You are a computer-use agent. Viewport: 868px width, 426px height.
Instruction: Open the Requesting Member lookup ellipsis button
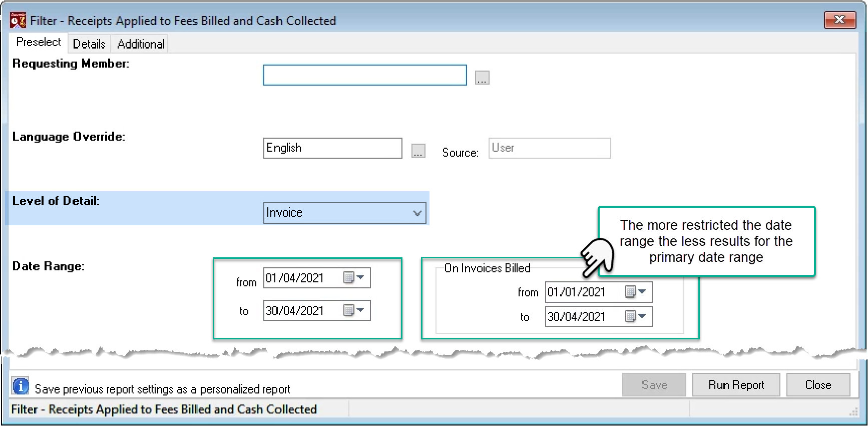point(482,78)
